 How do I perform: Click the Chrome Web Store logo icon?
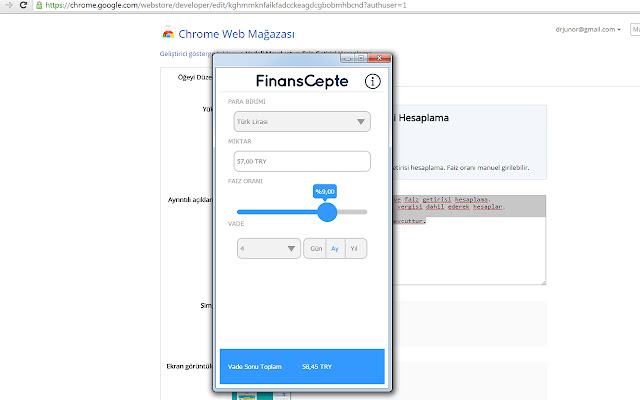point(168,34)
